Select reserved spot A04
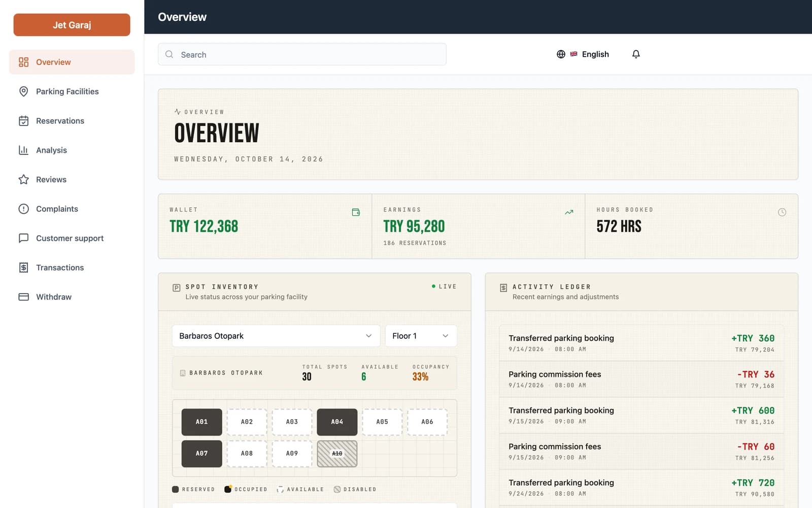This screenshot has height=508, width=812. [x=337, y=422]
